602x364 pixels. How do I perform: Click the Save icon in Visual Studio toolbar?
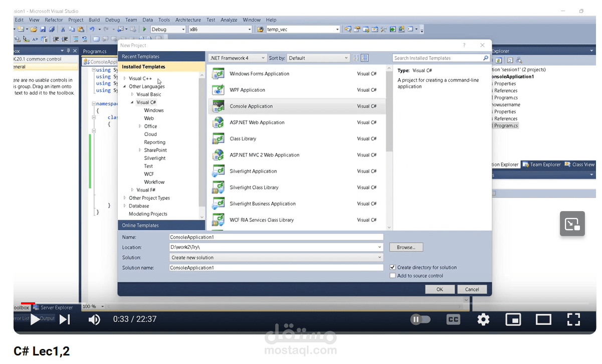tap(43, 29)
